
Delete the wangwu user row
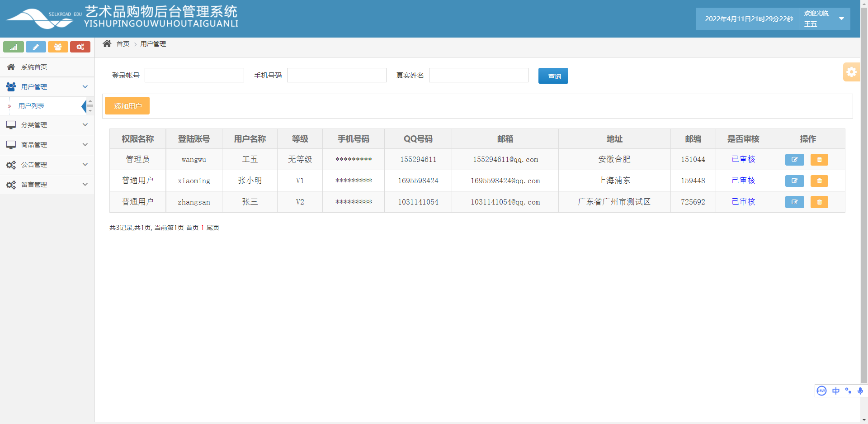[x=819, y=160]
